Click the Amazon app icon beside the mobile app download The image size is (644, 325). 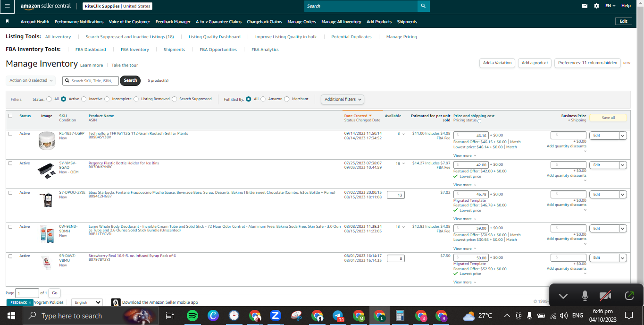point(116,302)
